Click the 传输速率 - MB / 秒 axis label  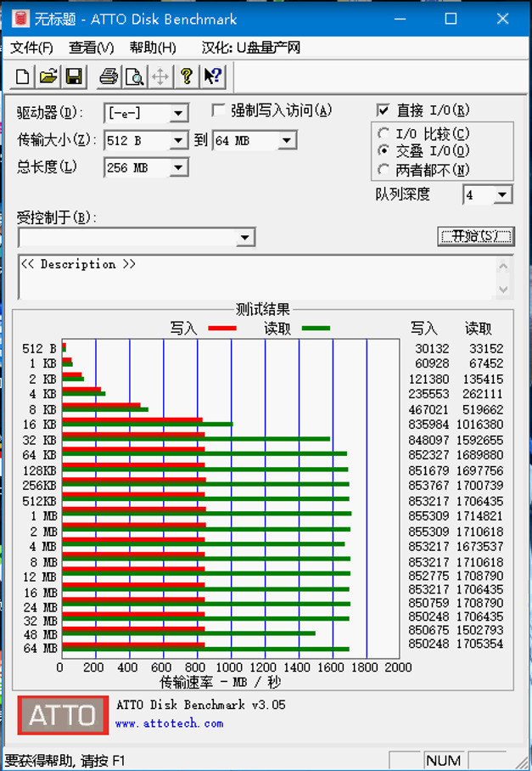pyautogui.click(x=220, y=682)
